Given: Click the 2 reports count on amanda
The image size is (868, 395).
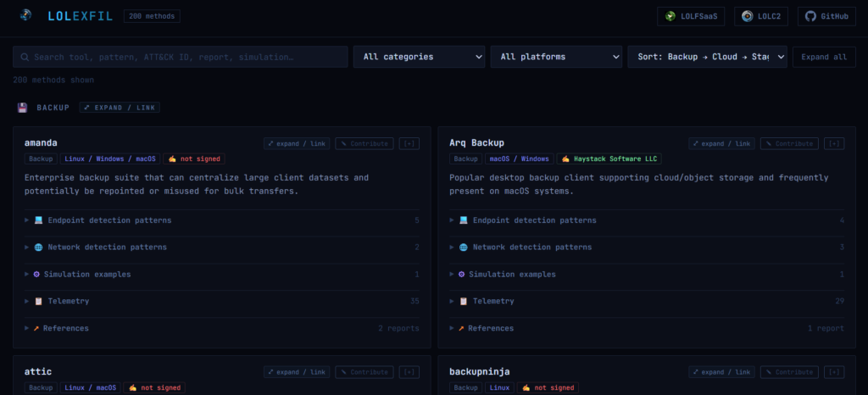Looking at the screenshot, I should 398,329.
